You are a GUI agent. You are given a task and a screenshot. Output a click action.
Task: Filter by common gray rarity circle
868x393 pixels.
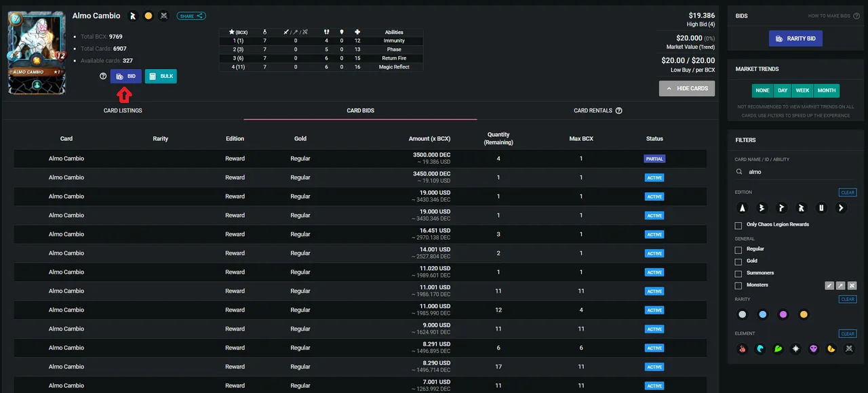(x=743, y=314)
